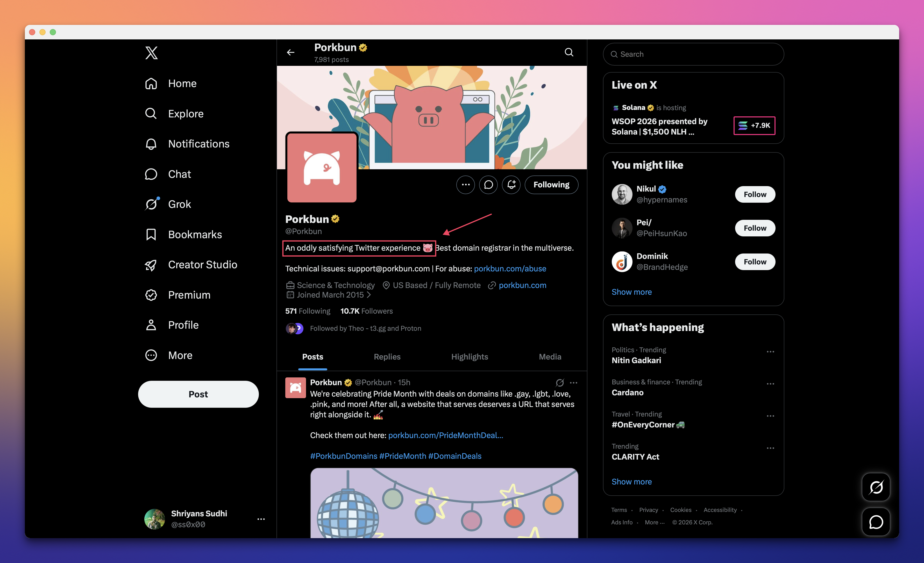Click the #PorkbunDomains hashtag
Image resolution: width=924 pixels, height=563 pixels.
point(344,456)
